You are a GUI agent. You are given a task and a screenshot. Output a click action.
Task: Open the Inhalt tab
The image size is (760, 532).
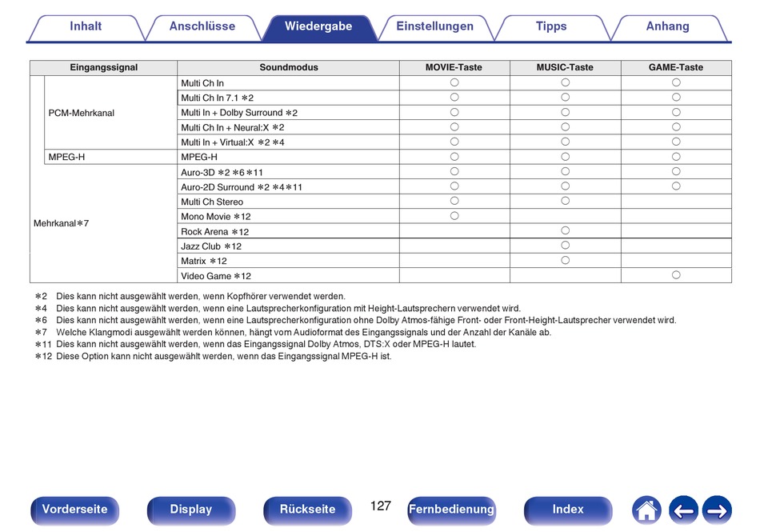(x=86, y=27)
